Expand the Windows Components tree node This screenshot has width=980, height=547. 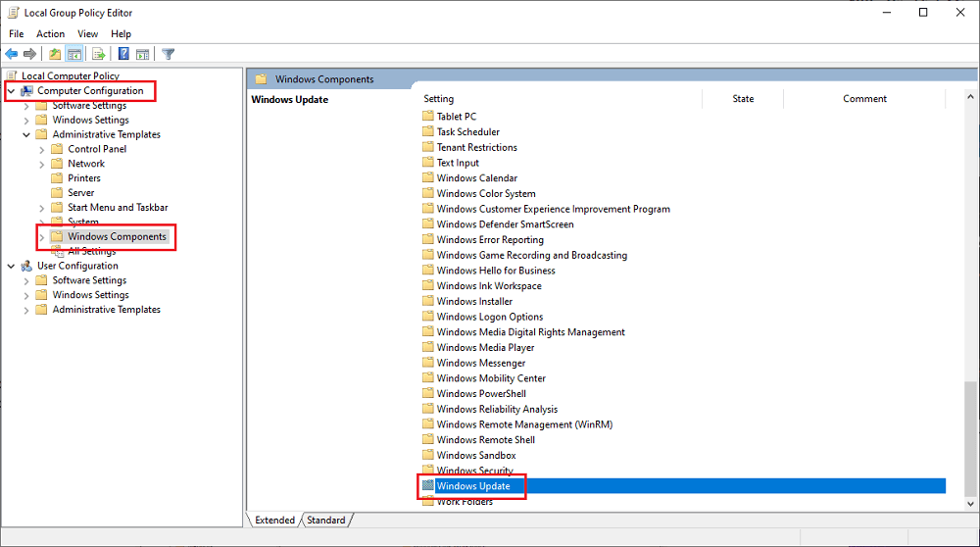tap(42, 237)
